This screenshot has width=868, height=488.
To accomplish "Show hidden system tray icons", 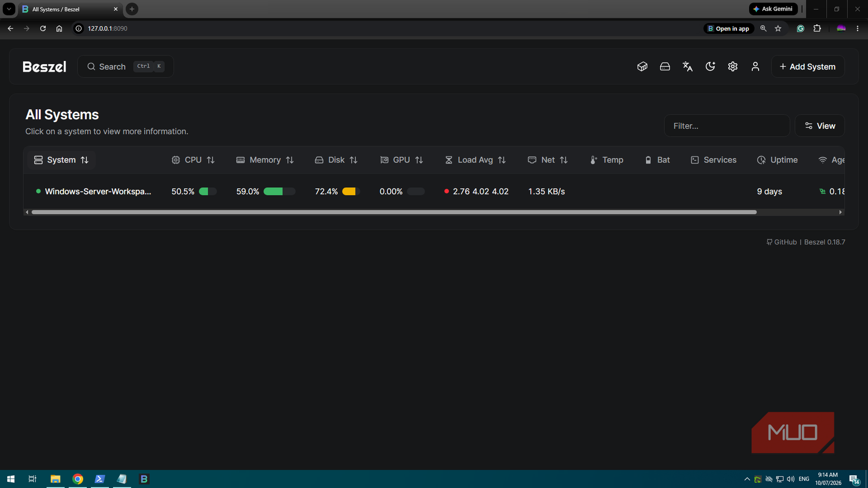I will point(747,479).
